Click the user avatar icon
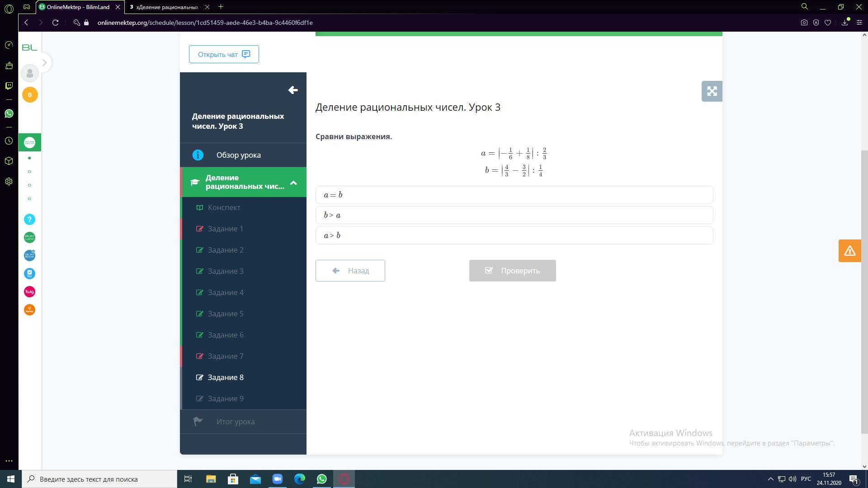 click(30, 73)
